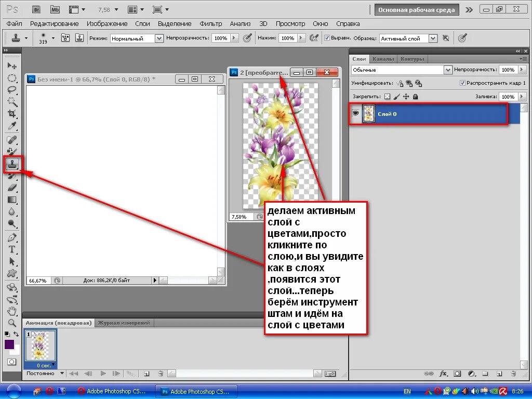Toggle airbrush mode next to Нажим

[x=314, y=38]
